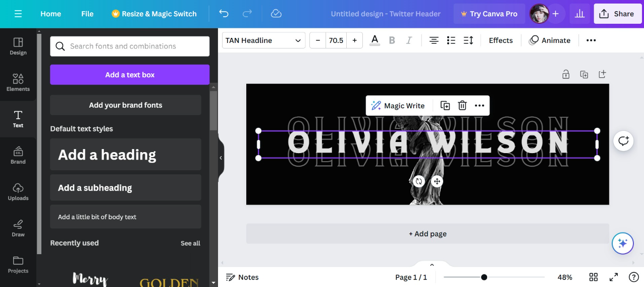644x287 pixels.
Task: Expand the page thumbnails chevron
Action: click(432, 265)
